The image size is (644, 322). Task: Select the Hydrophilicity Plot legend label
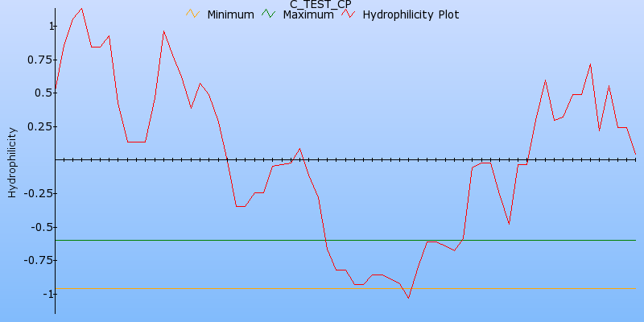(x=411, y=14)
